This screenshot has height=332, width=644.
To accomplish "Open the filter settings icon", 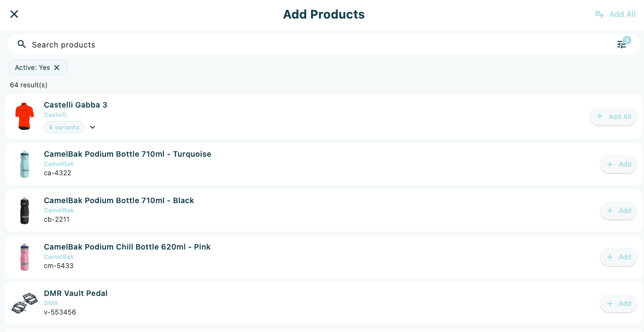I will tap(622, 44).
